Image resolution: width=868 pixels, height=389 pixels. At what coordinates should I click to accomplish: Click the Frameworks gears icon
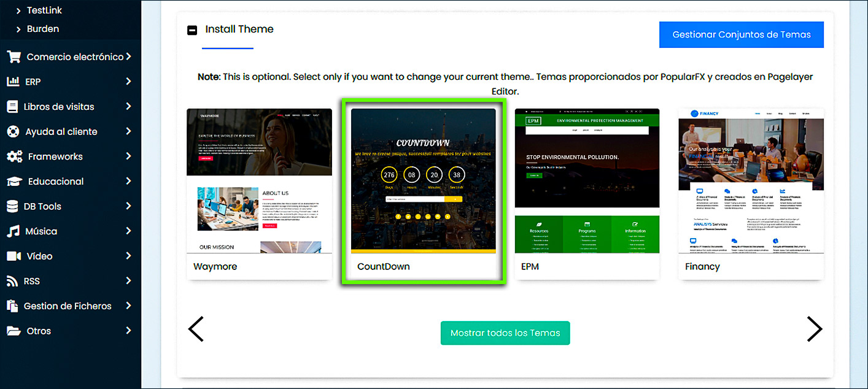click(x=14, y=156)
